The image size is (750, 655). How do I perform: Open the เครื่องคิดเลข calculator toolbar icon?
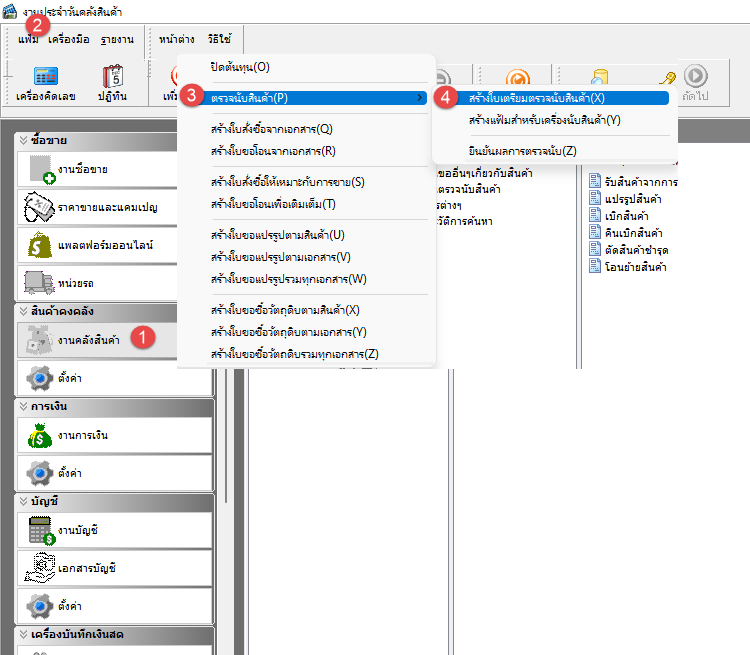[45, 82]
